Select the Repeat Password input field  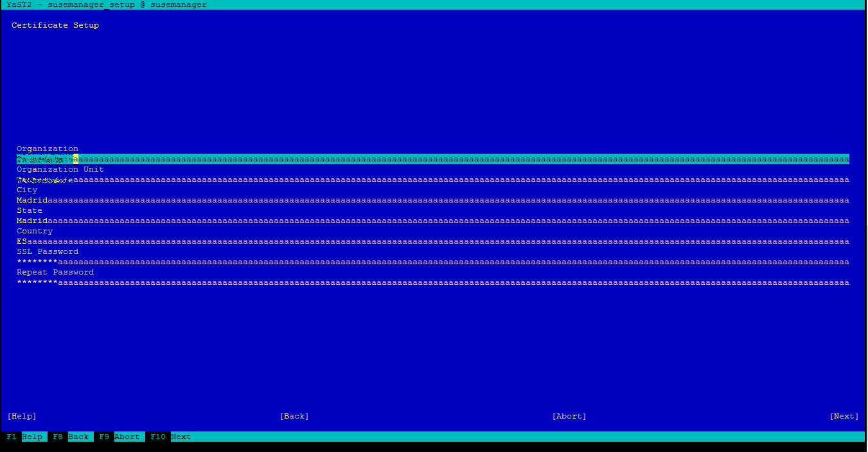[x=432, y=283]
